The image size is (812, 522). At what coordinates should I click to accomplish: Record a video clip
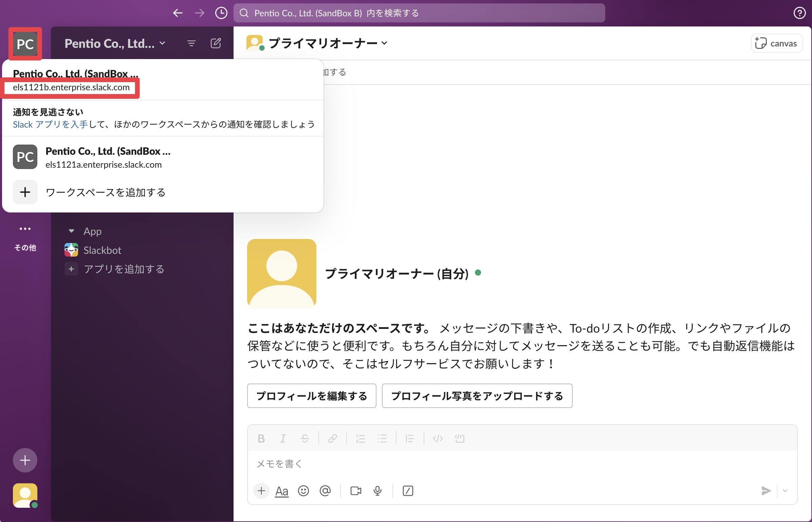[356, 490]
